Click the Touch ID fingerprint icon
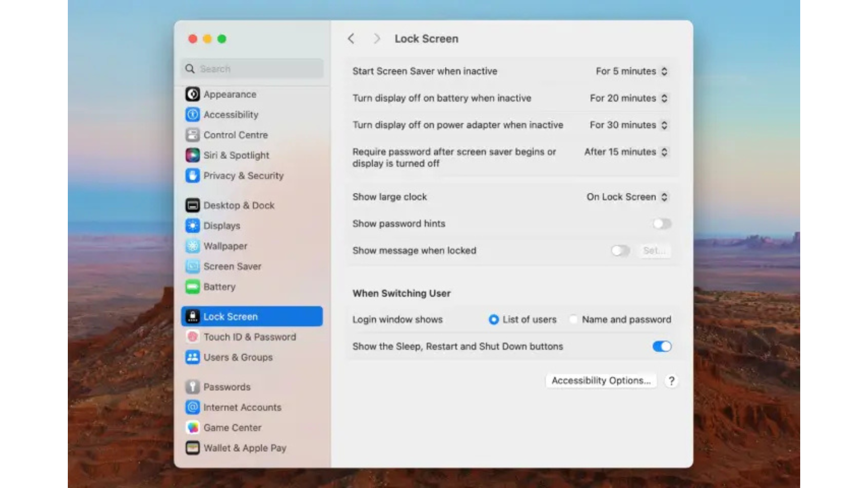Screen dimensions: 868x488 tap(193, 337)
